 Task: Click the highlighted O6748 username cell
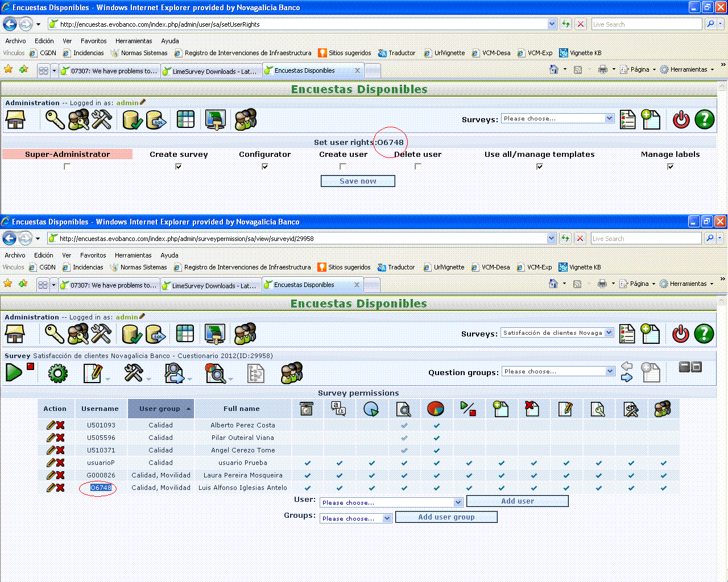pos(101,488)
